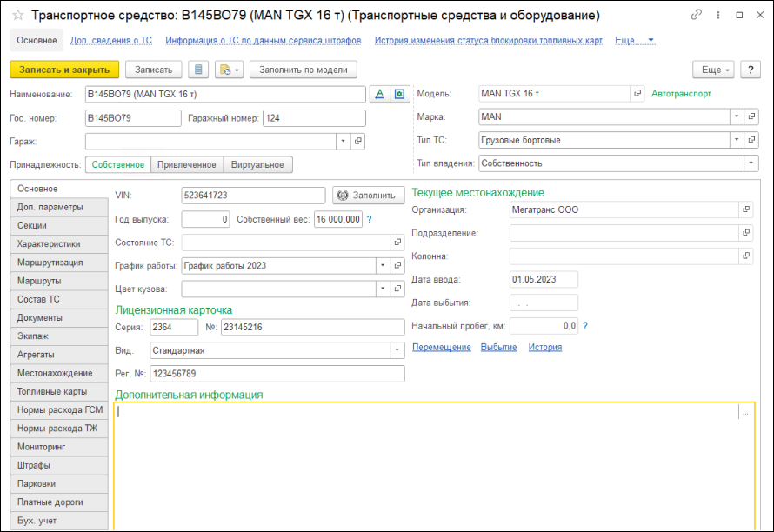
Task: Open the Организация record for Мегатранс ООО
Action: point(745,209)
